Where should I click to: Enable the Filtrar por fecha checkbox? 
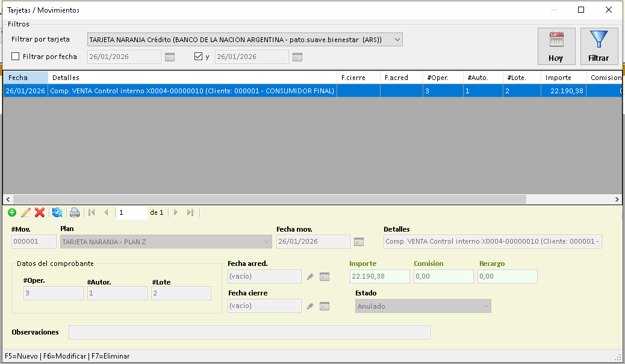click(x=16, y=57)
